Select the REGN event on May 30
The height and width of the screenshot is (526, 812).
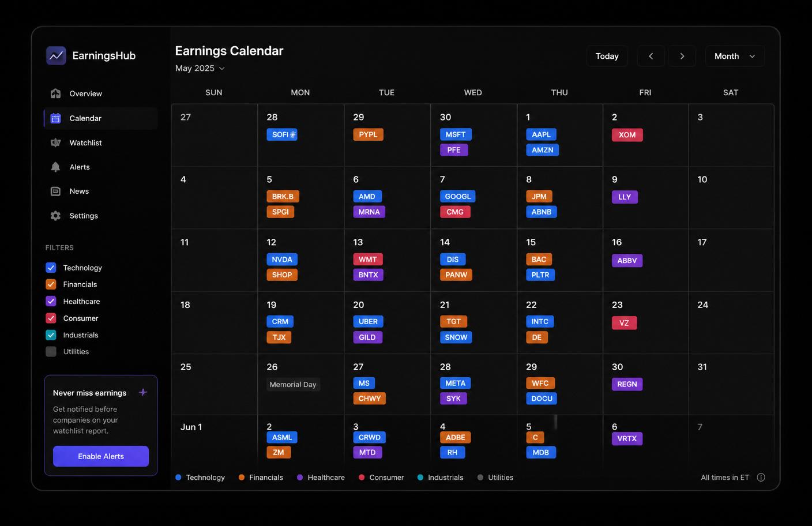[x=627, y=384]
